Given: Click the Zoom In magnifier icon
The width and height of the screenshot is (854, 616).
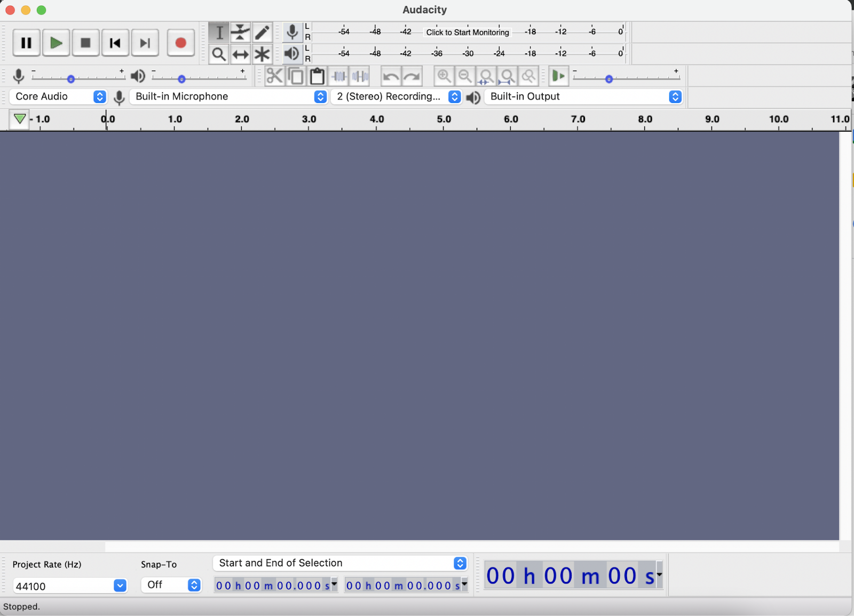Looking at the screenshot, I should point(444,76).
